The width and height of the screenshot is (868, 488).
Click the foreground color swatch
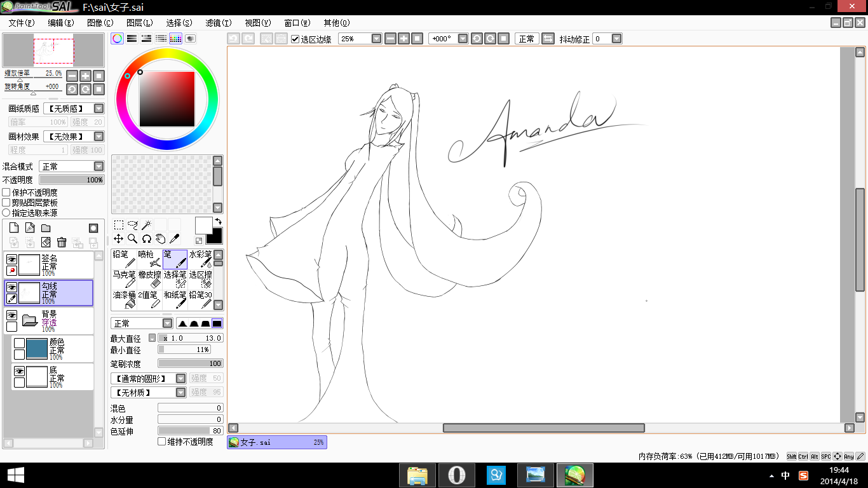pyautogui.click(x=203, y=225)
